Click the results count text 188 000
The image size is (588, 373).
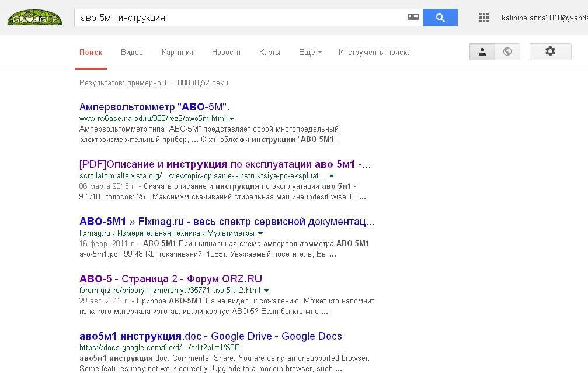154,82
